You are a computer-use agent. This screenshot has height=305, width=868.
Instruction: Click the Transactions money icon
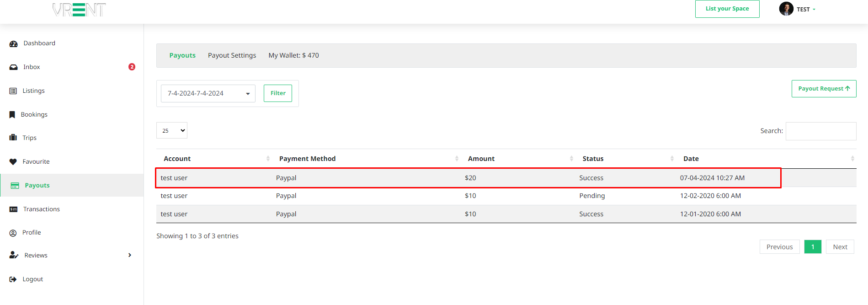(x=14, y=209)
